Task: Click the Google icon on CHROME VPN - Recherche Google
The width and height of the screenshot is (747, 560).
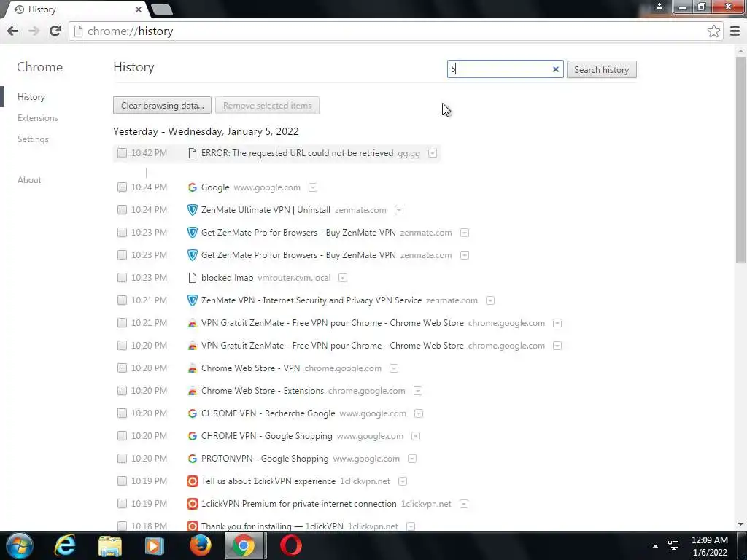Action: (x=192, y=413)
